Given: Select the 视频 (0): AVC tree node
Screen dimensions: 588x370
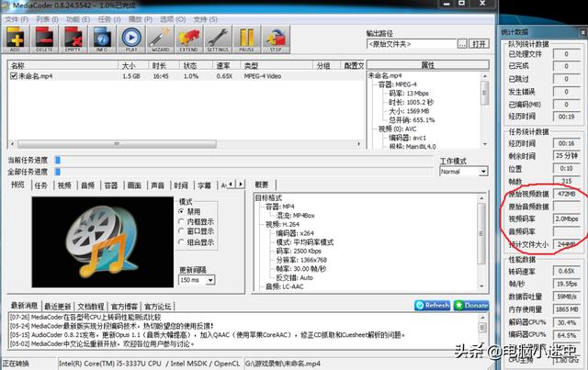Looking at the screenshot, I should (x=397, y=129).
